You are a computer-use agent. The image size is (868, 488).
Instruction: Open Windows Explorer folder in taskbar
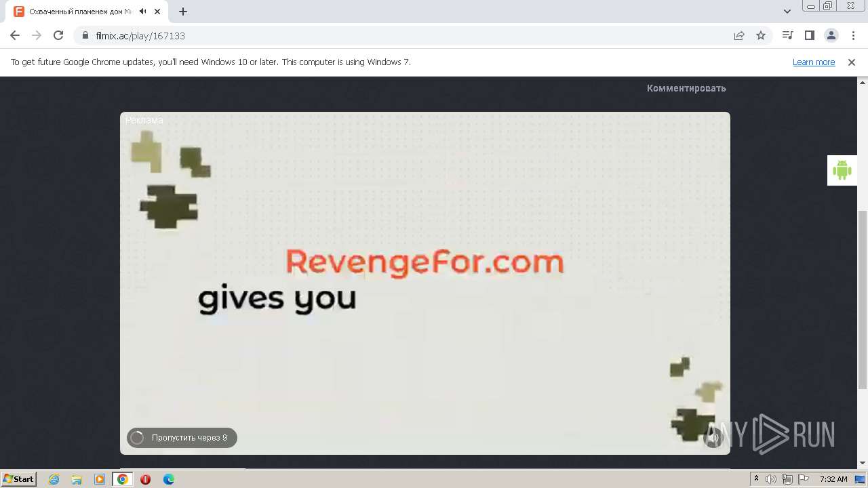(x=77, y=479)
